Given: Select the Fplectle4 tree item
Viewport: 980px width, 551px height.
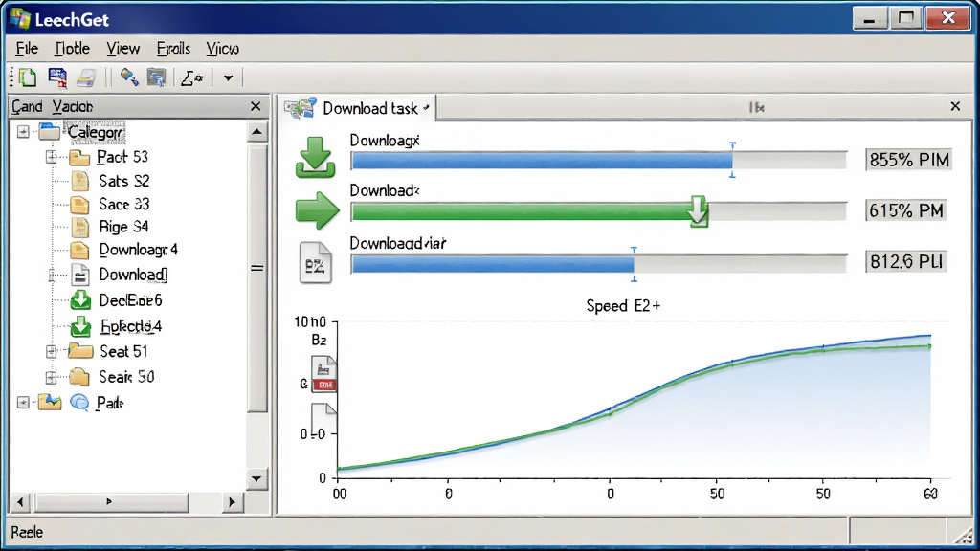Looking at the screenshot, I should (x=130, y=326).
